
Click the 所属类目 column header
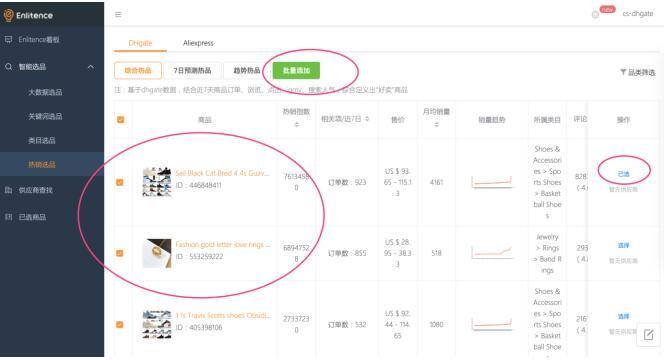(547, 120)
